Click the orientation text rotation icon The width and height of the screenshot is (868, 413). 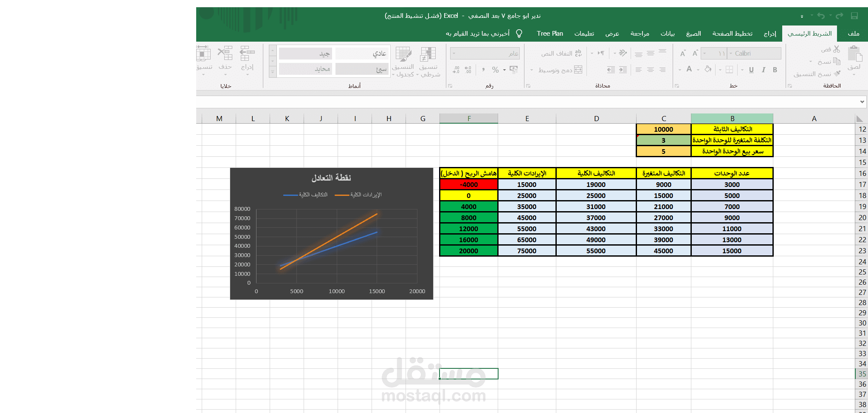coord(623,53)
